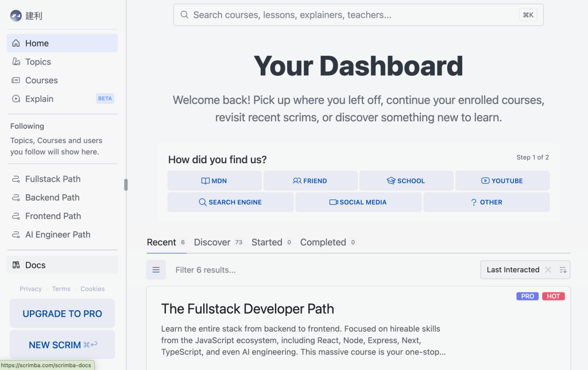Click the Your Dashboard heading
588x370 pixels.
pos(358,66)
